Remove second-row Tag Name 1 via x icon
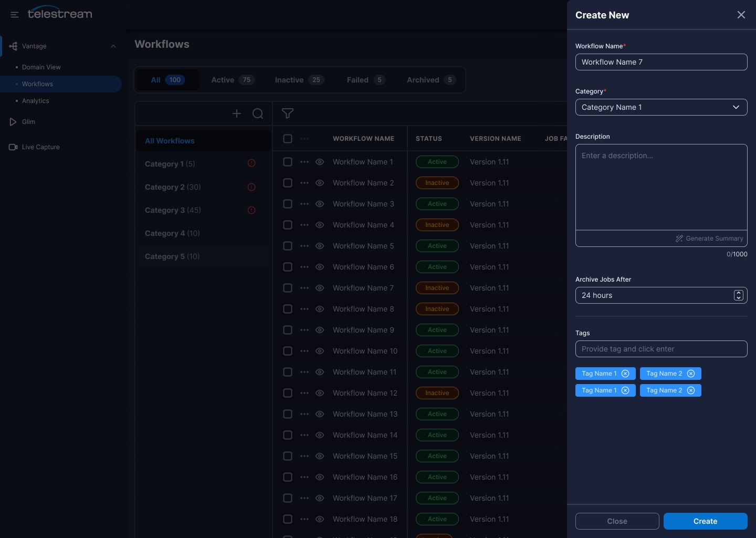Image resolution: width=756 pixels, height=538 pixels. (625, 390)
